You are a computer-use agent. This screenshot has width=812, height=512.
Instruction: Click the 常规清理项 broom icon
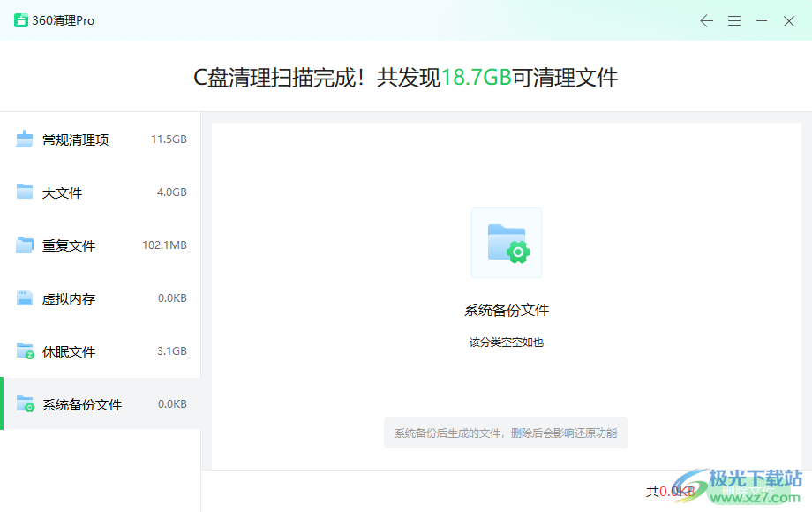point(24,139)
